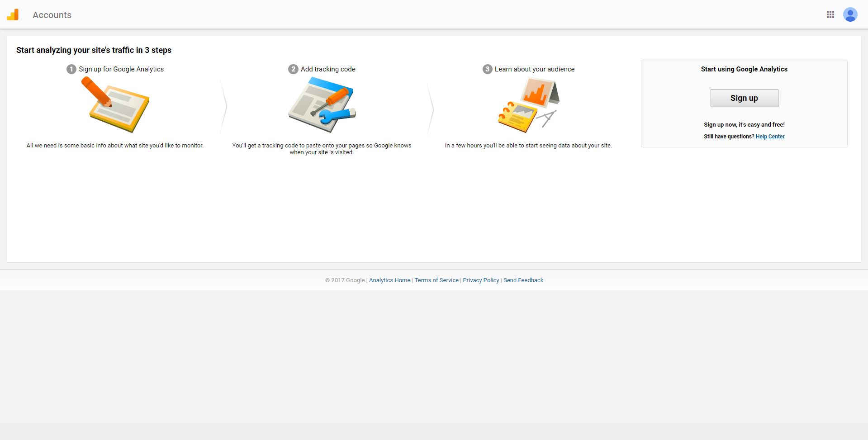Click the profile avatar

[850, 14]
